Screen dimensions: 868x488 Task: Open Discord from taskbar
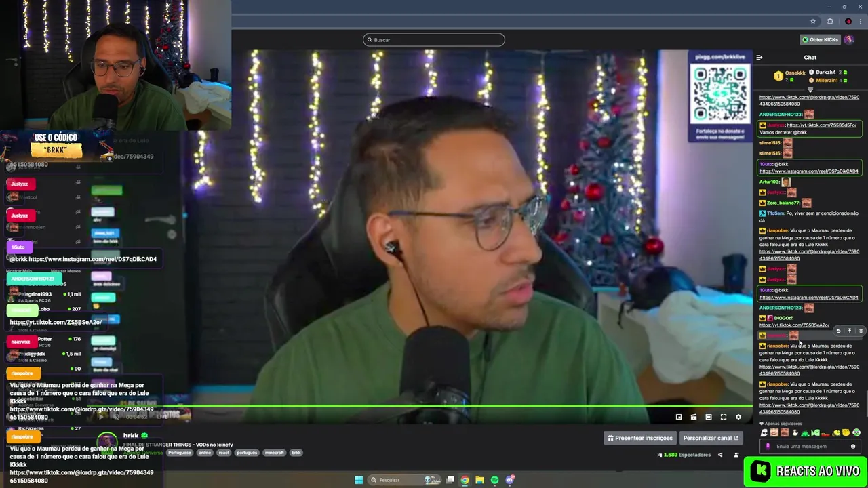(510, 480)
